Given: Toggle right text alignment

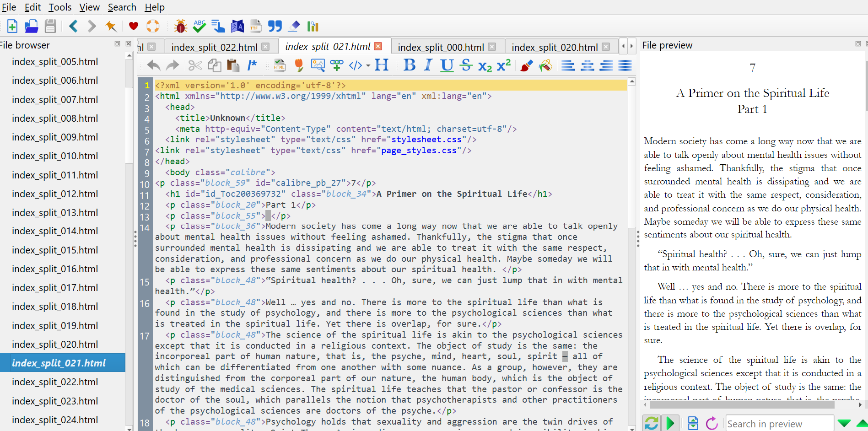Looking at the screenshot, I should [x=606, y=65].
